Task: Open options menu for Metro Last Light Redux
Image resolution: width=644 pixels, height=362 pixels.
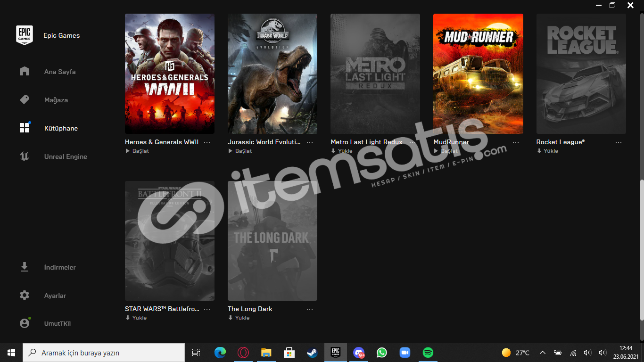Action: tap(413, 142)
